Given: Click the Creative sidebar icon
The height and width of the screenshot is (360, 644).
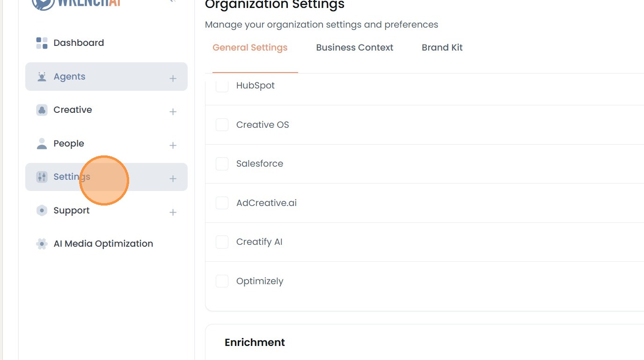Looking at the screenshot, I should [42, 110].
